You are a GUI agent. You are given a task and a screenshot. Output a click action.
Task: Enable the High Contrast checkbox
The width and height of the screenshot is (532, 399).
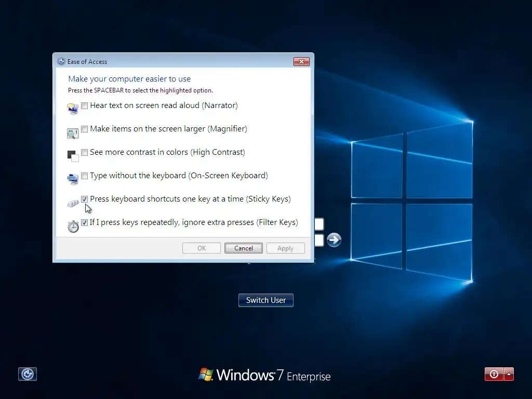tap(85, 152)
